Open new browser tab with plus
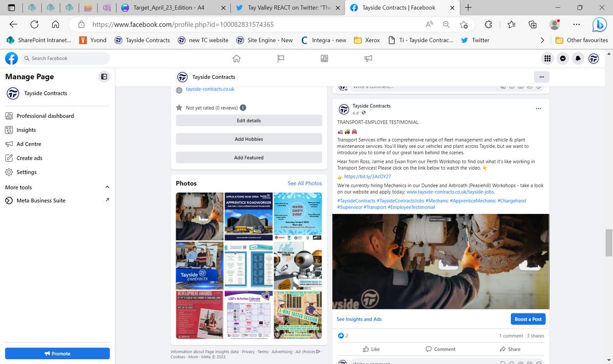The image size is (613, 364). click(468, 7)
